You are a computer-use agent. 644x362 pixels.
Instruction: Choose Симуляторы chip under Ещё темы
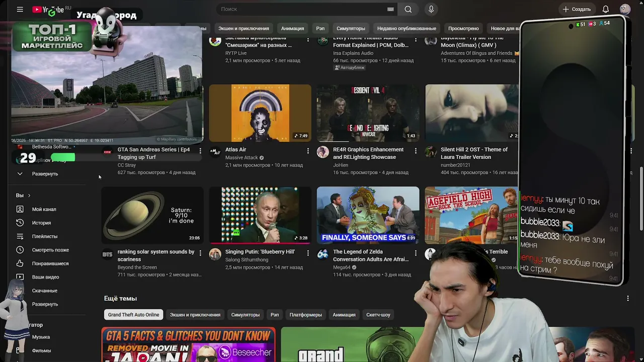pos(246,315)
